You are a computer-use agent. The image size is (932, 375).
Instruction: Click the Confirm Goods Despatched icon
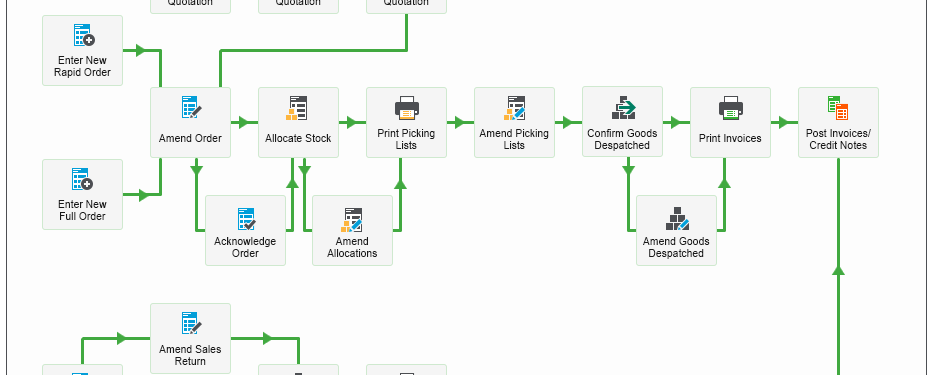pos(624,108)
